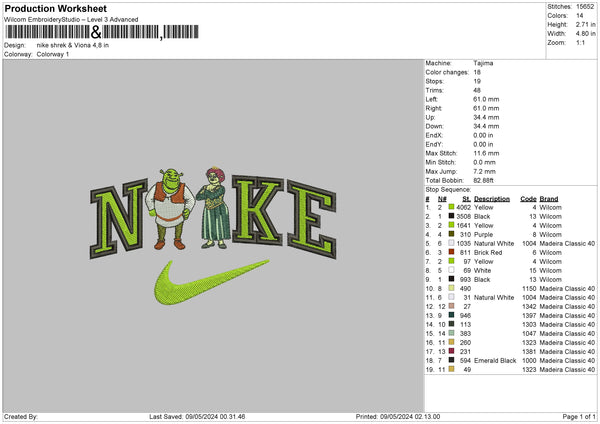Click the green swatch for stop 1 (4062 stitches)
The height and width of the screenshot is (424, 600).
452,207
